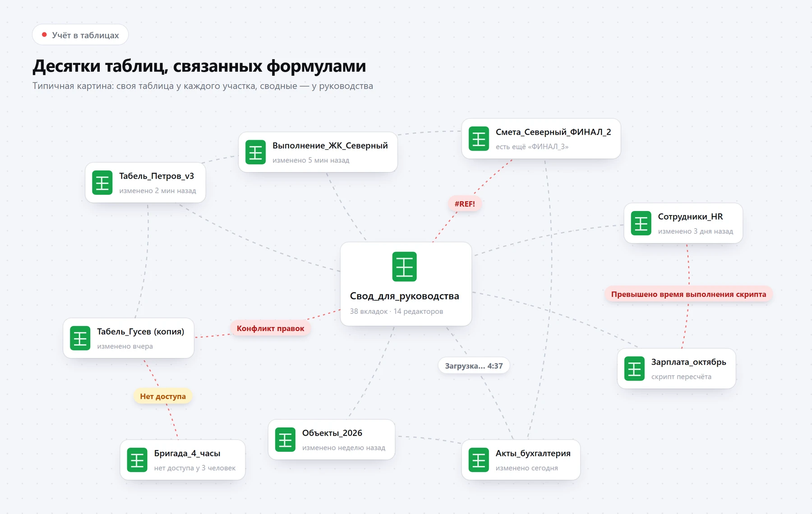Open the Превышено время выполнения скрипта alert
The image size is (812, 514).
(688, 294)
